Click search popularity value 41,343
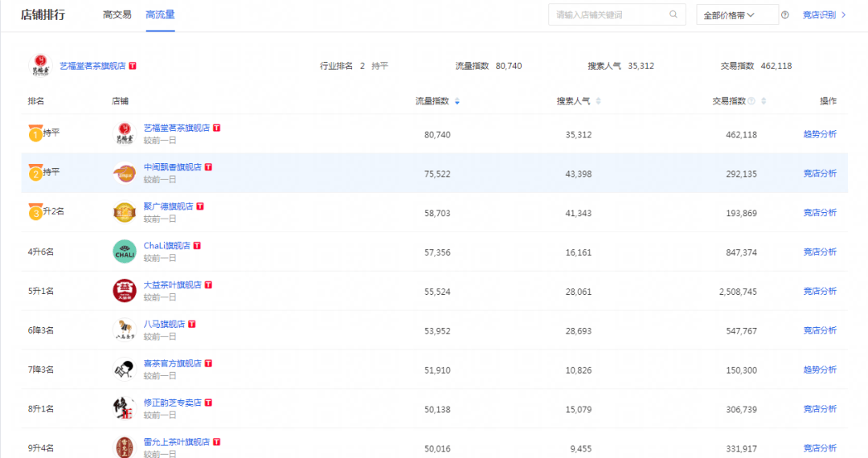Viewport: 868px width, 458px height. tap(579, 213)
